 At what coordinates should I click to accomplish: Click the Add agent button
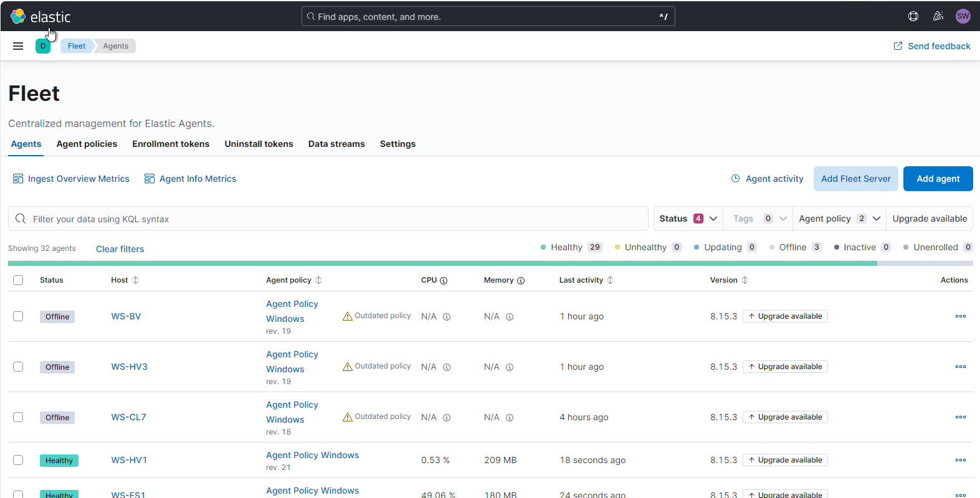click(x=938, y=179)
